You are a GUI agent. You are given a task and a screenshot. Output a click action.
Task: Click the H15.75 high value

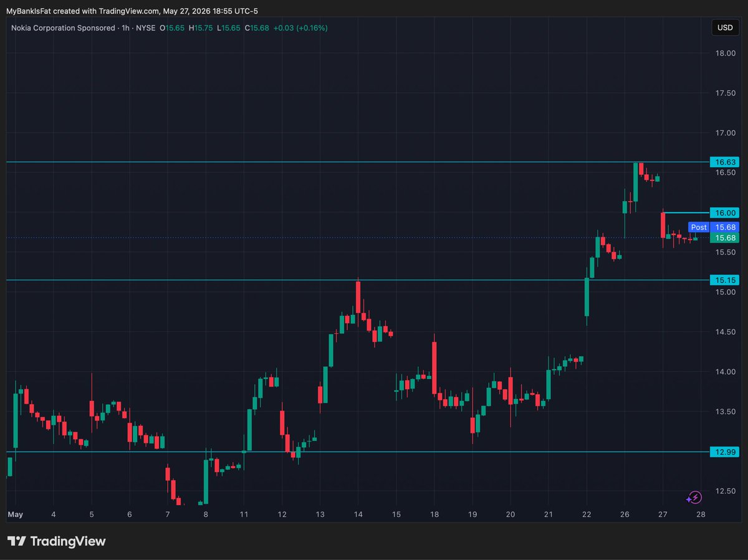pos(201,28)
